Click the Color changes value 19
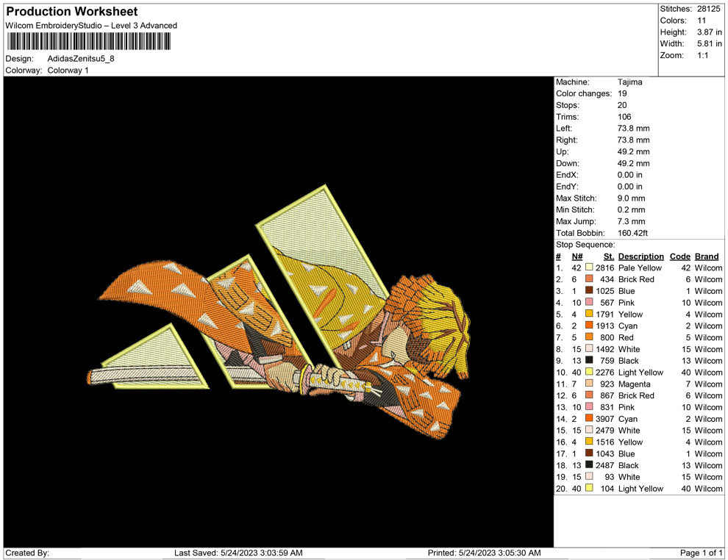This screenshot has height=560, width=728. click(622, 94)
